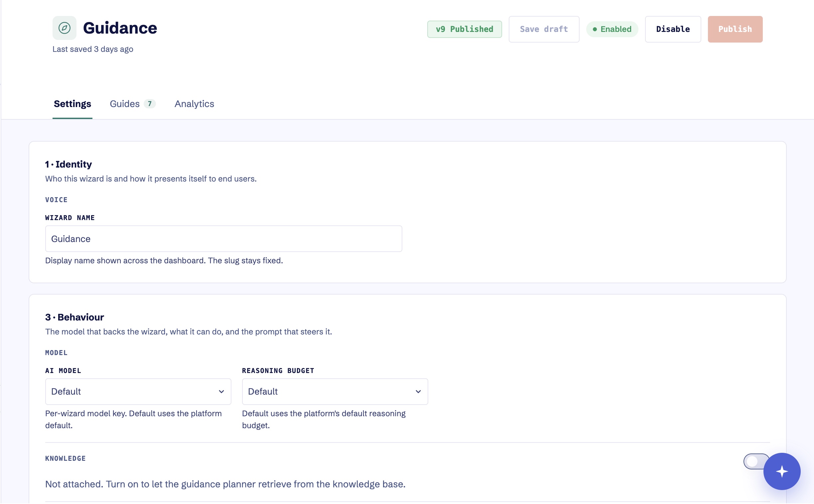Click the Save draft button
The image size is (814, 504).
click(544, 29)
